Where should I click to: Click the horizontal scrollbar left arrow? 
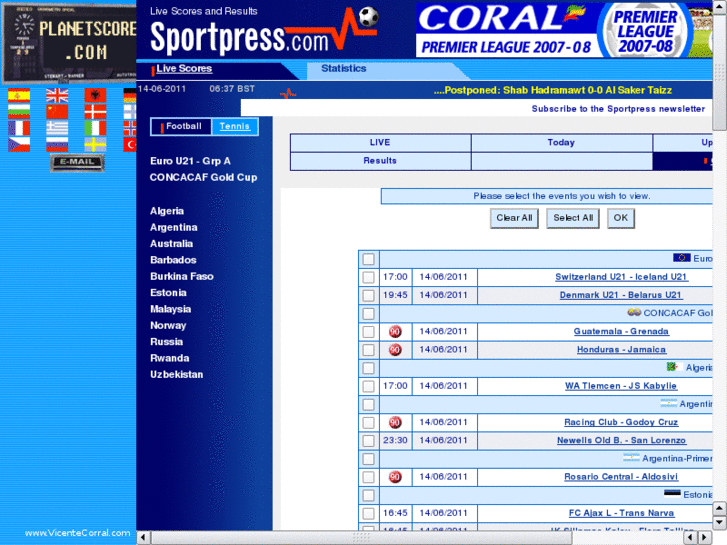tap(143, 538)
